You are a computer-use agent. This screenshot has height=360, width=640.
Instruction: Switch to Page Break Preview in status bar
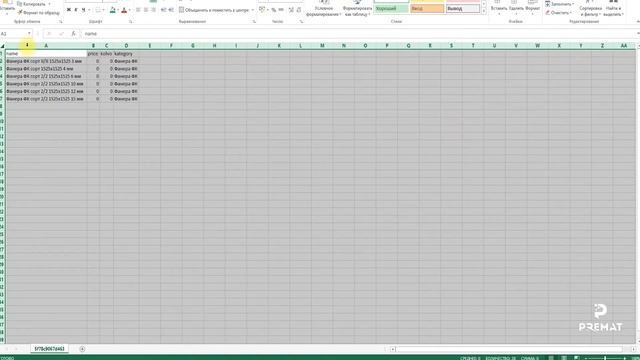click(576, 358)
